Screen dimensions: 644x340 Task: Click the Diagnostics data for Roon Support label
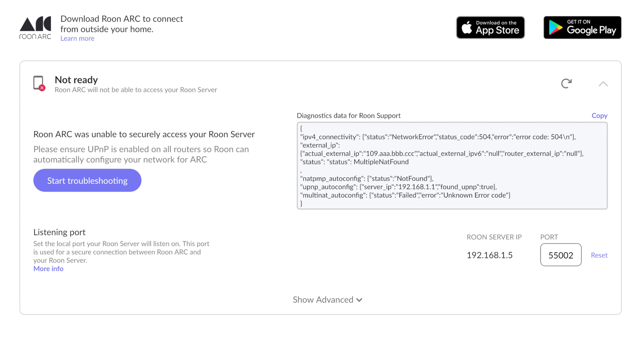pyautogui.click(x=349, y=116)
